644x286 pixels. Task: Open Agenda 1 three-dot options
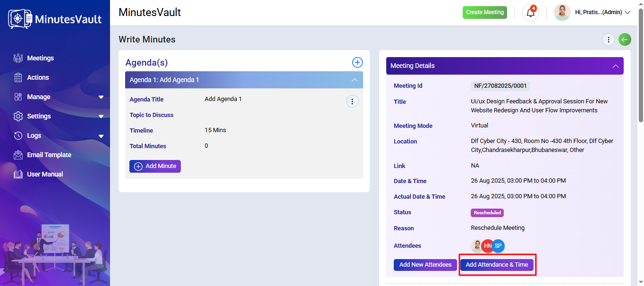point(352,101)
